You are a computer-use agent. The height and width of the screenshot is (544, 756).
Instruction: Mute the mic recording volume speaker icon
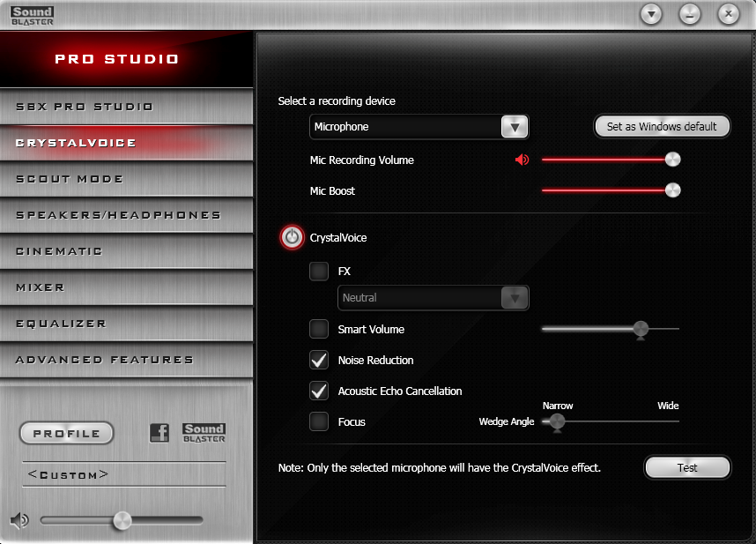click(x=523, y=160)
